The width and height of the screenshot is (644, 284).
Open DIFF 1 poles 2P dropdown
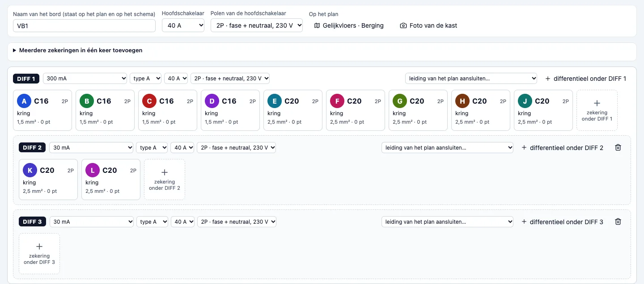coord(230,79)
